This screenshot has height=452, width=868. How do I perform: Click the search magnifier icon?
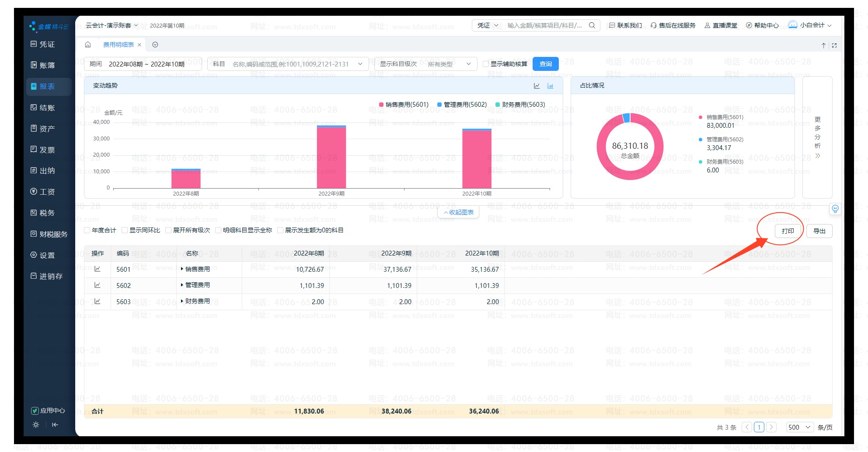[592, 25]
